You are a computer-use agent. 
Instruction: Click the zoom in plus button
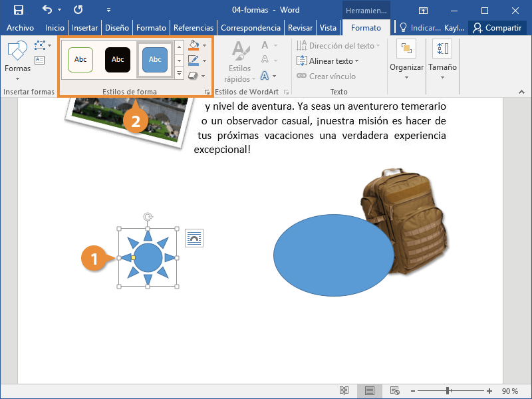tap(489, 391)
